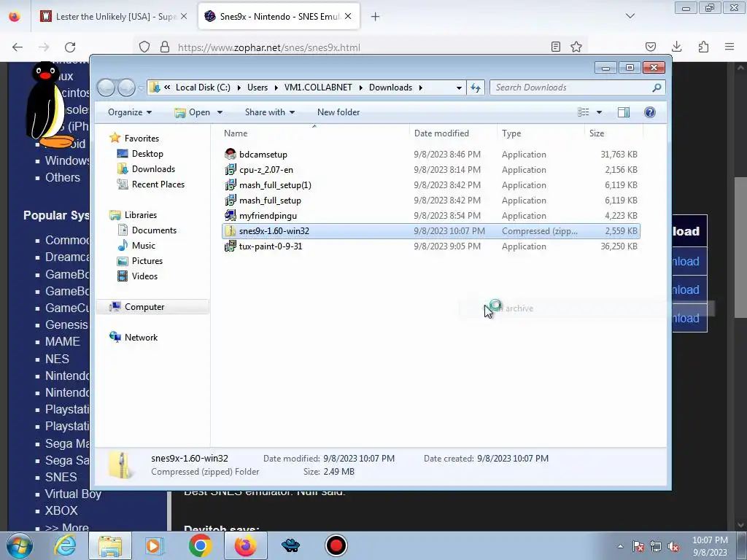List all tabs dropdown in Firefox
This screenshot has height=560, width=747.
click(630, 16)
